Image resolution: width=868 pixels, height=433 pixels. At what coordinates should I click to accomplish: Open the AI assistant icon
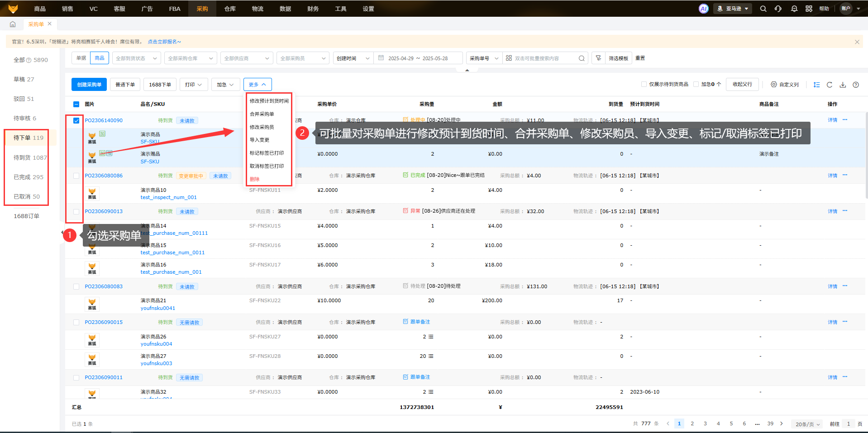703,9
